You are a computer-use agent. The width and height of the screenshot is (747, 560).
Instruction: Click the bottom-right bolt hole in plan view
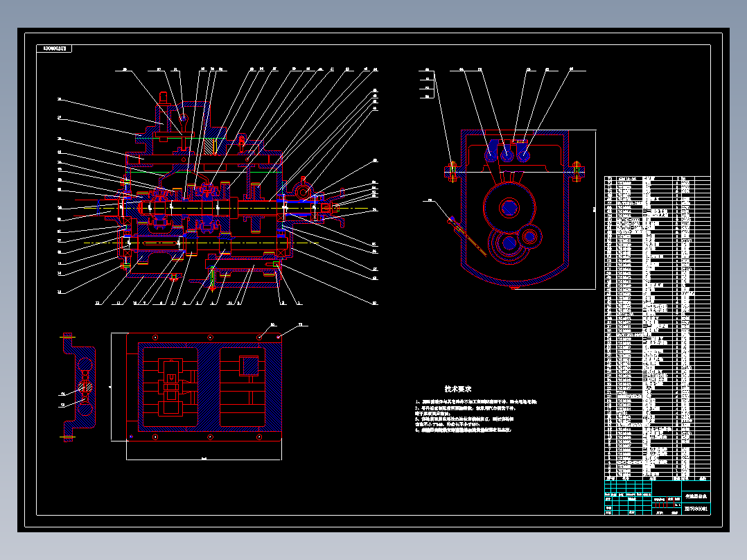pyautogui.click(x=259, y=437)
